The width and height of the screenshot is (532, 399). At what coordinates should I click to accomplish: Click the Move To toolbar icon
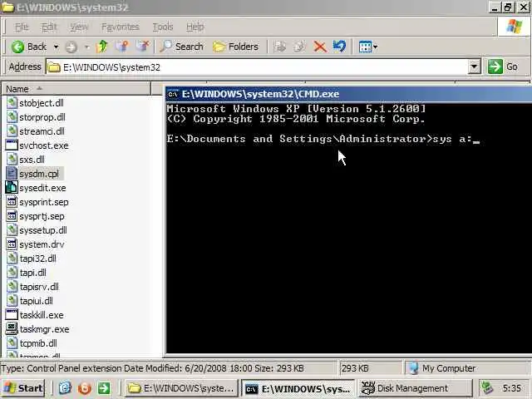click(x=280, y=47)
